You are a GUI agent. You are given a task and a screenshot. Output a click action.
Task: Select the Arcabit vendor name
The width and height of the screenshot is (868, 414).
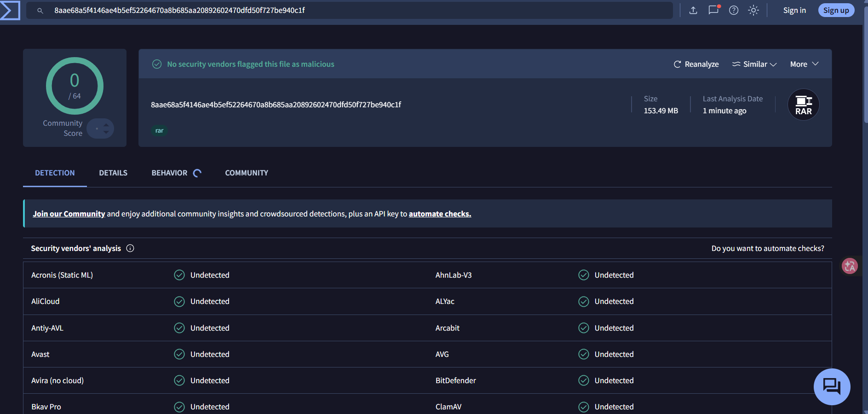pos(448,328)
